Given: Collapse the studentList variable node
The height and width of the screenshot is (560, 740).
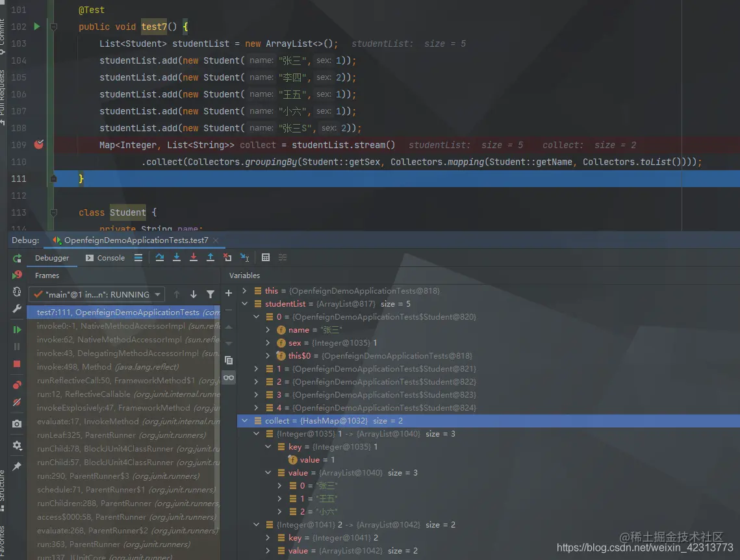Looking at the screenshot, I should pos(244,304).
